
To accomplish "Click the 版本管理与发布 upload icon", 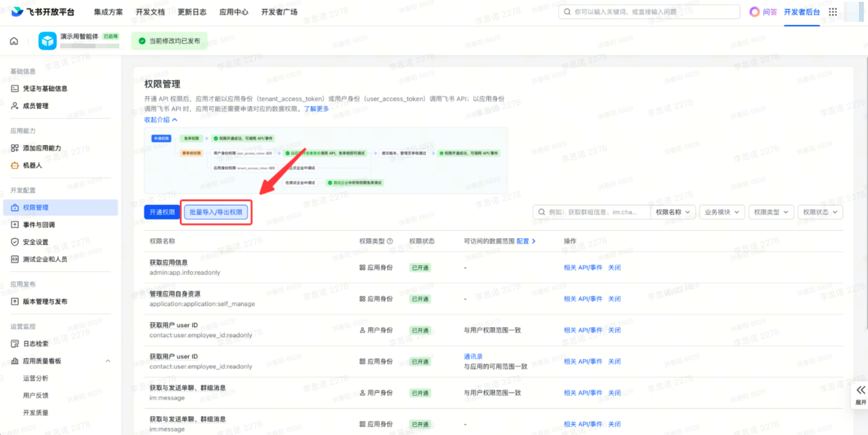I will [15, 302].
